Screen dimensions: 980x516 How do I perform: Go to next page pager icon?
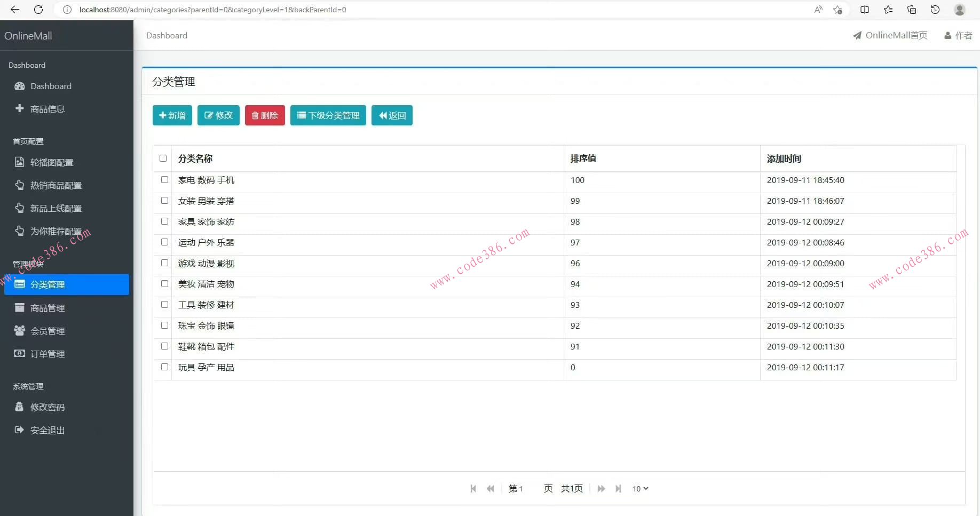click(601, 489)
